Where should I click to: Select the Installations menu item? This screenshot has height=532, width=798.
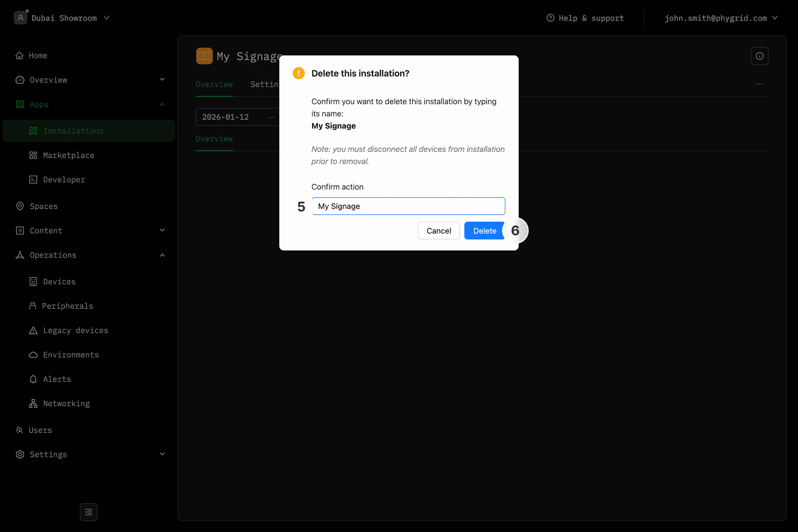(x=73, y=131)
